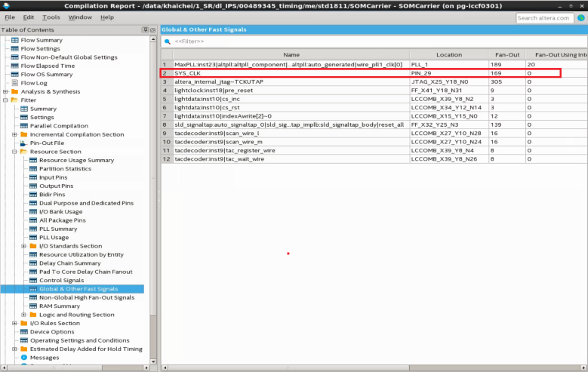Click I/O Bank Usage table icon
This screenshot has height=372, width=588.
click(x=33, y=212)
